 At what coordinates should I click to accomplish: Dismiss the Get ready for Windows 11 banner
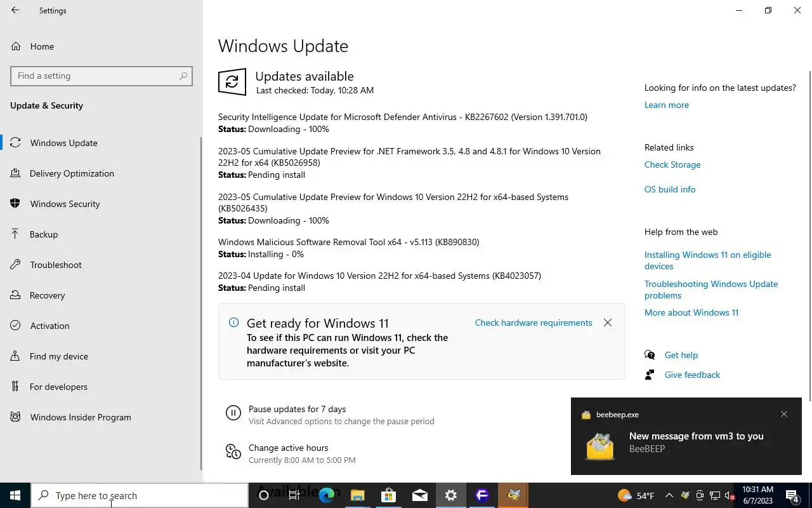tap(608, 323)
